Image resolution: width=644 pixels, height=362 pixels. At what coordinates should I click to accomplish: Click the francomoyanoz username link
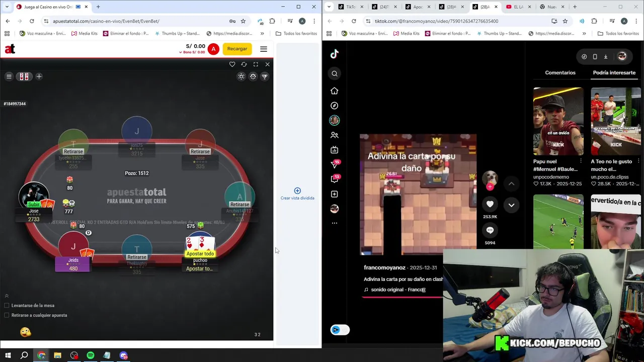click(384, 268)
